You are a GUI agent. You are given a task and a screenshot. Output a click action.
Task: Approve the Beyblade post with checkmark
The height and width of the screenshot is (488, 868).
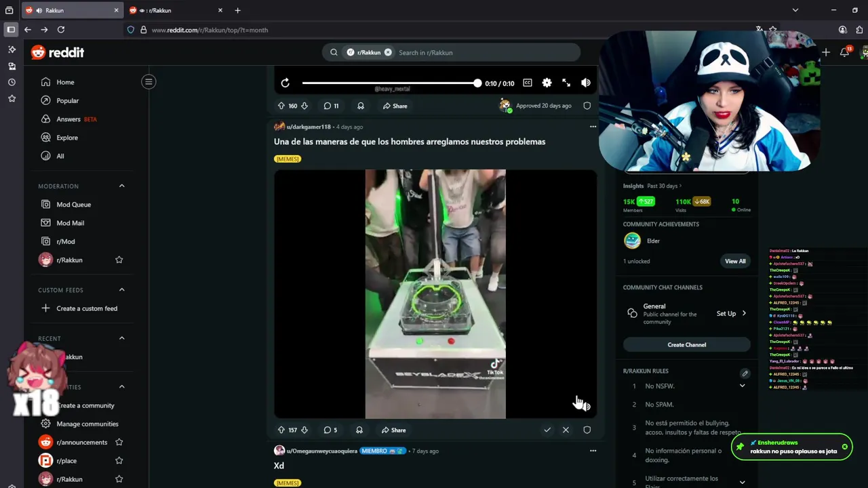547,430
